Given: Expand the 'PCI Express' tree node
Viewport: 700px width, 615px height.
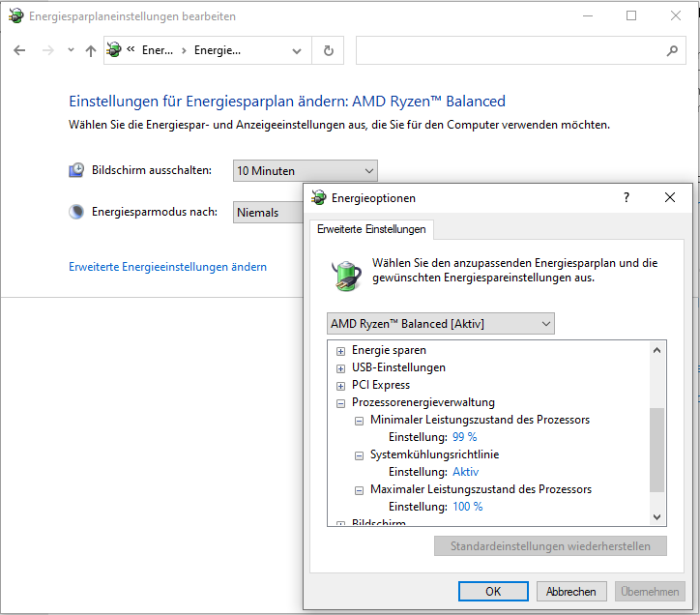Looking at the screenshot, I should [x=340, y=386].
